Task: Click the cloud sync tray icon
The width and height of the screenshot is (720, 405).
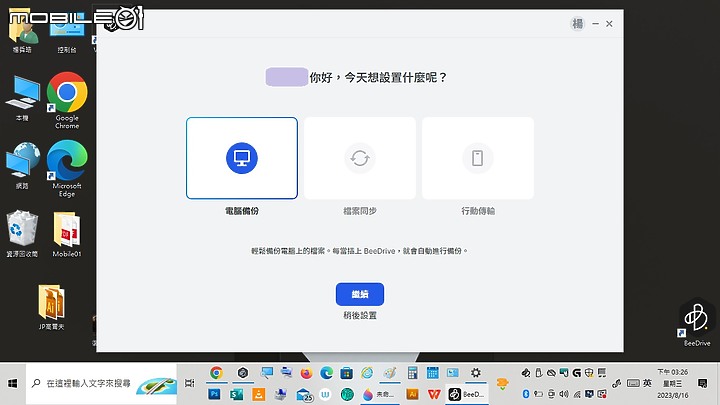Action: click(551, 373)
